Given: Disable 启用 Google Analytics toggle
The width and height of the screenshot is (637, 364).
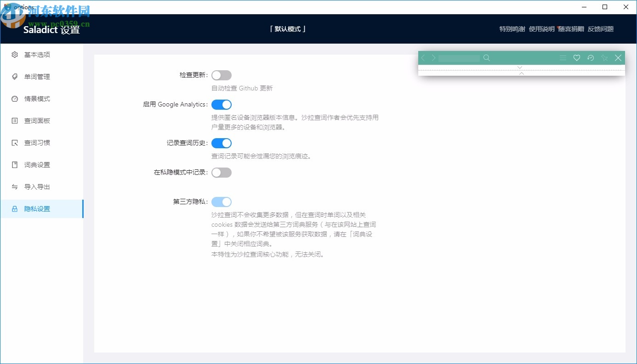Looking at the screenshot, I should (222, 104).
